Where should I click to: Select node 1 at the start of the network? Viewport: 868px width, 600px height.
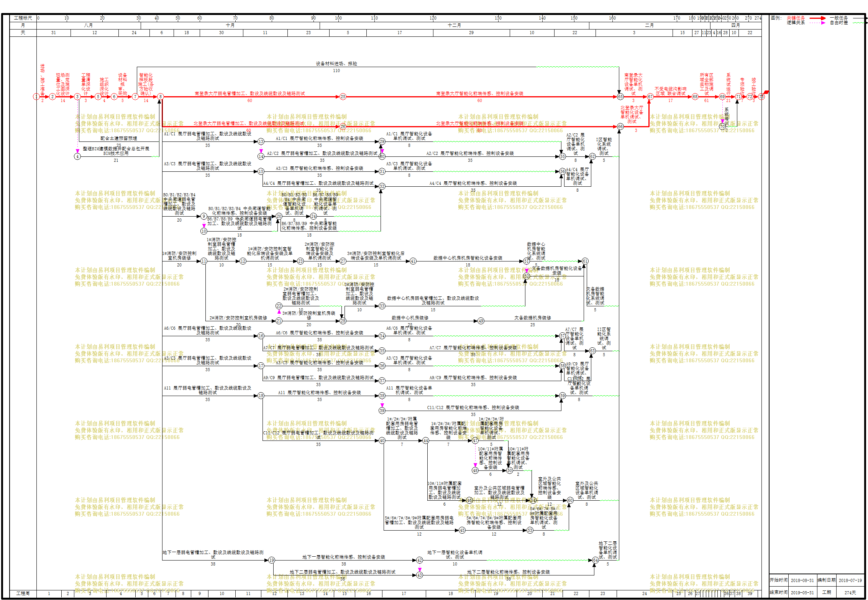click(36, 97)
